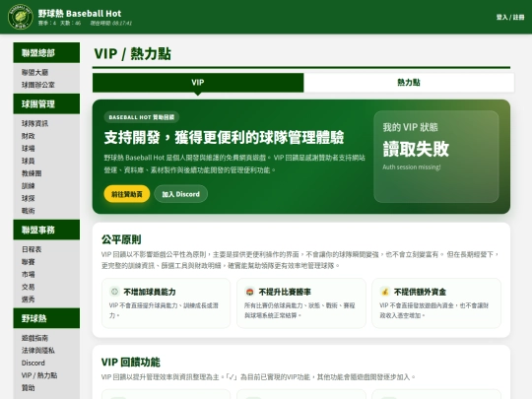
Task: Open VIP / 熱力點 in the sidebar
Action: [39, 375]
